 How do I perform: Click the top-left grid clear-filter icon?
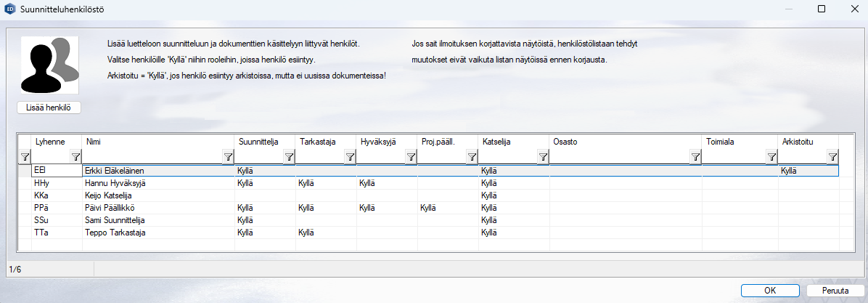[24, 156]
